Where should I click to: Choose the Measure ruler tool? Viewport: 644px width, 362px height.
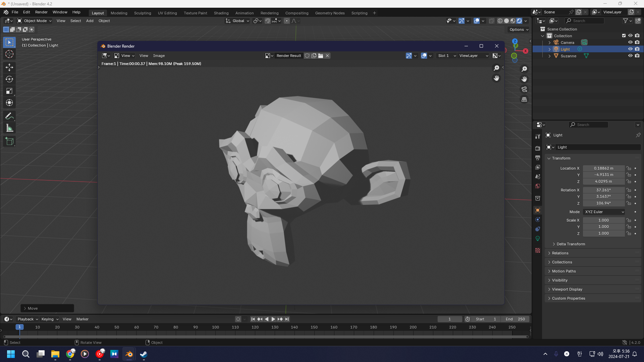[x=9, y=128]
